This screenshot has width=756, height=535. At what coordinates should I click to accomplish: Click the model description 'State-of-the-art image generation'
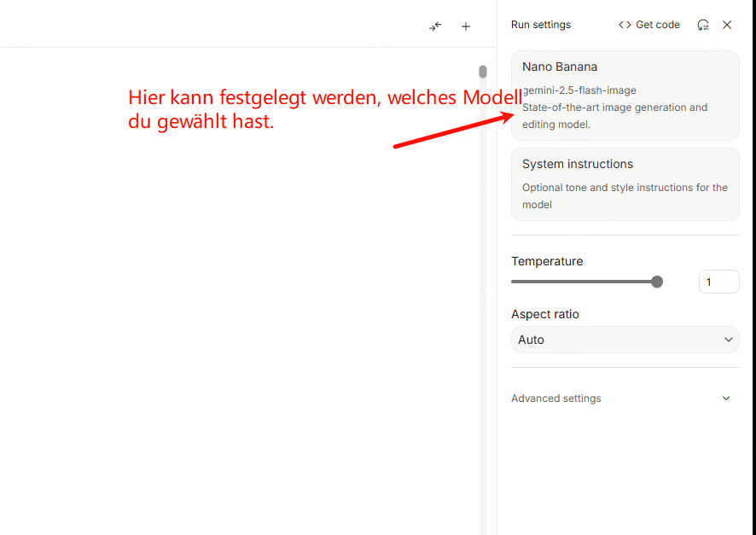pos(614,108)
